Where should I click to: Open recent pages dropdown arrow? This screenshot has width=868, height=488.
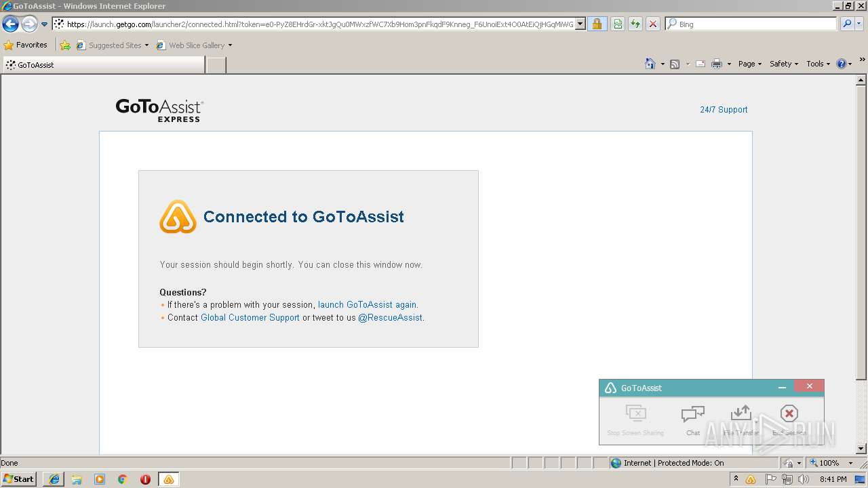[x=44, y=24]
